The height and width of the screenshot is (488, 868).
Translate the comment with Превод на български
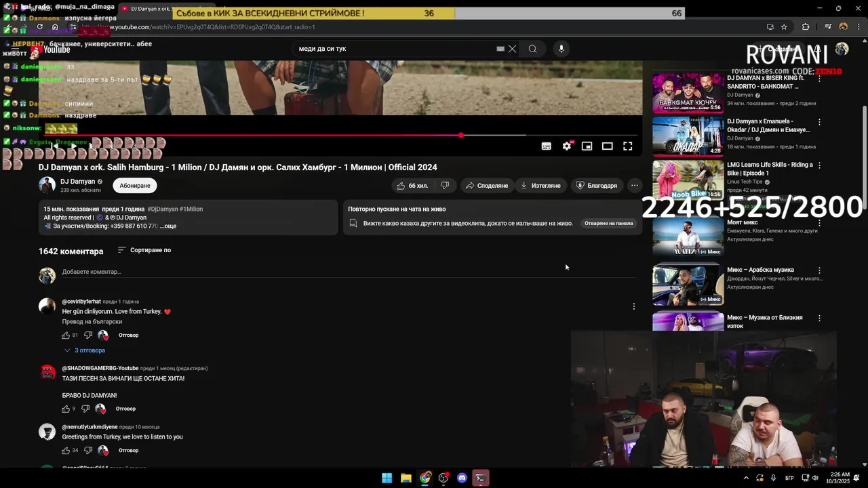pyautogui.click(x=92, y=322)
